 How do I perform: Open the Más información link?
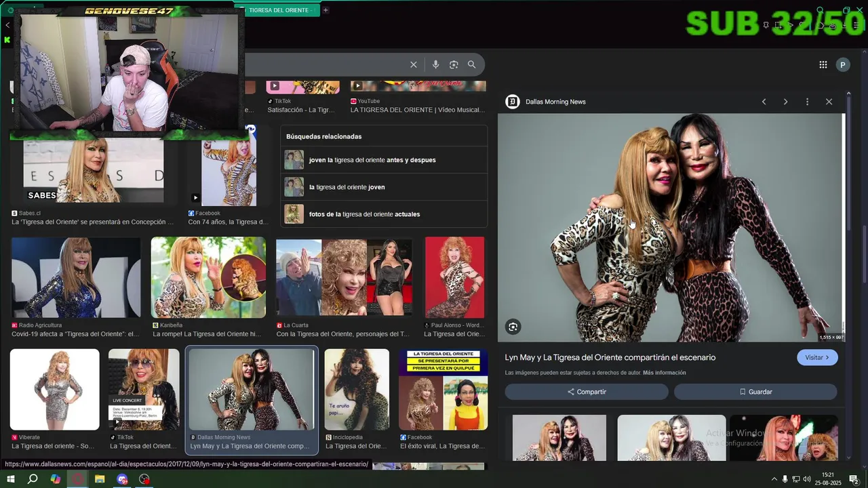pyautogui.click(x=664, y=373)
